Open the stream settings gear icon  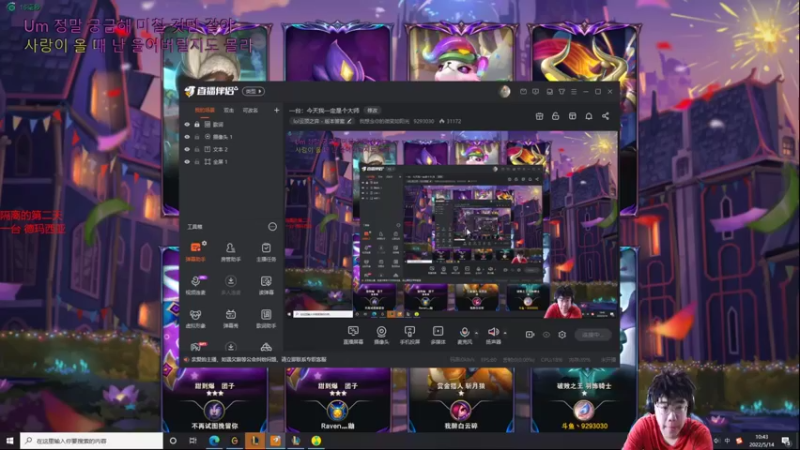pyautogui.click(x=562, y=335)
